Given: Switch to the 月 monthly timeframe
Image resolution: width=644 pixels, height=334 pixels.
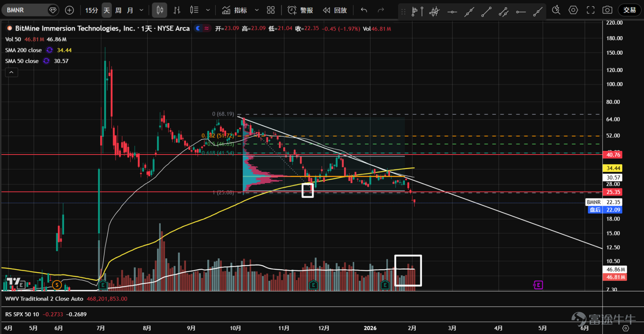Looking at the screenshot, I should [x=130, y=10].
